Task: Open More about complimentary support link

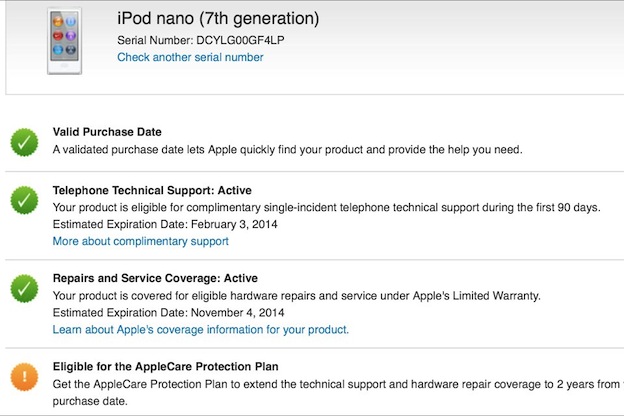Action: pyautogui.click(x=140, y=241)
